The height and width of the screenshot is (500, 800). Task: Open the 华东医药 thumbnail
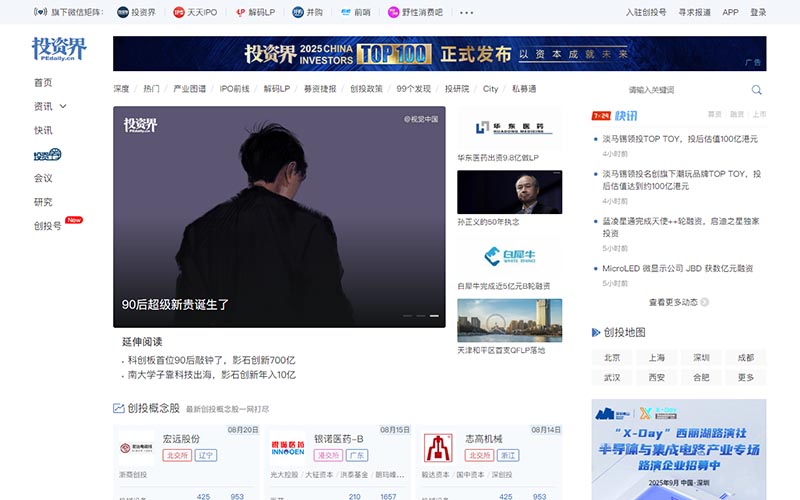coord(510,128)
